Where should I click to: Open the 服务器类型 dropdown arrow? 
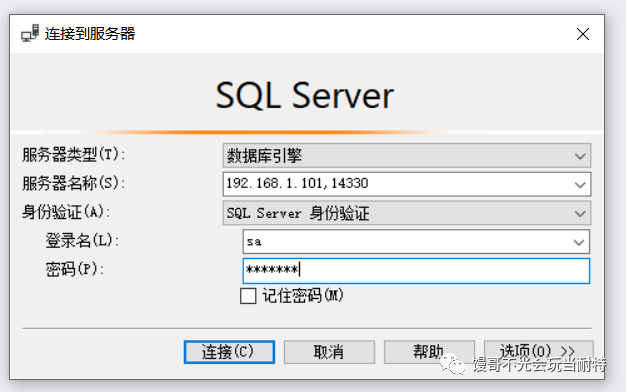click(580, 156)
